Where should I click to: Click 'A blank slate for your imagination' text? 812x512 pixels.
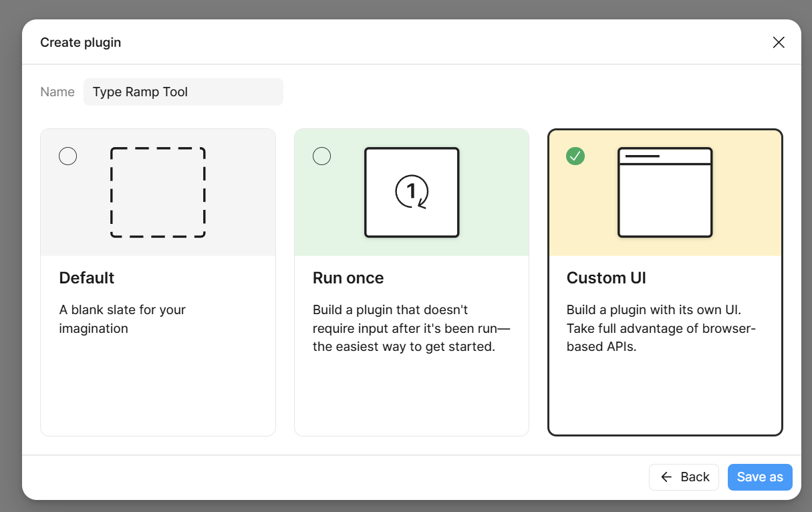point(122,319)
